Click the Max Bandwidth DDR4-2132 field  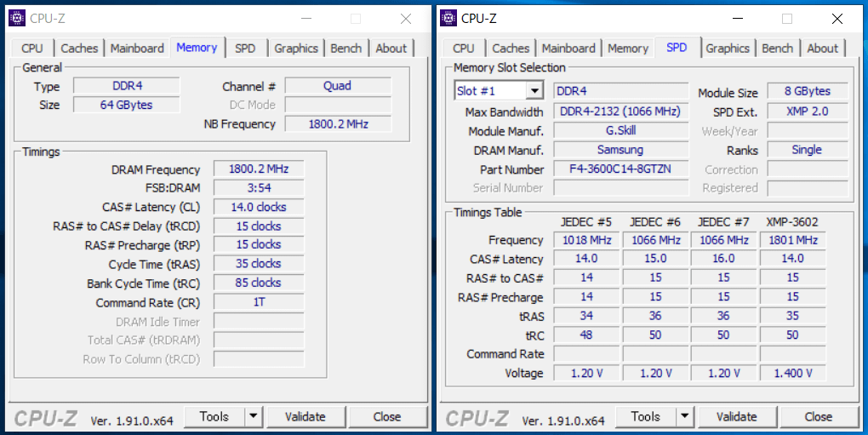(621, 112)
